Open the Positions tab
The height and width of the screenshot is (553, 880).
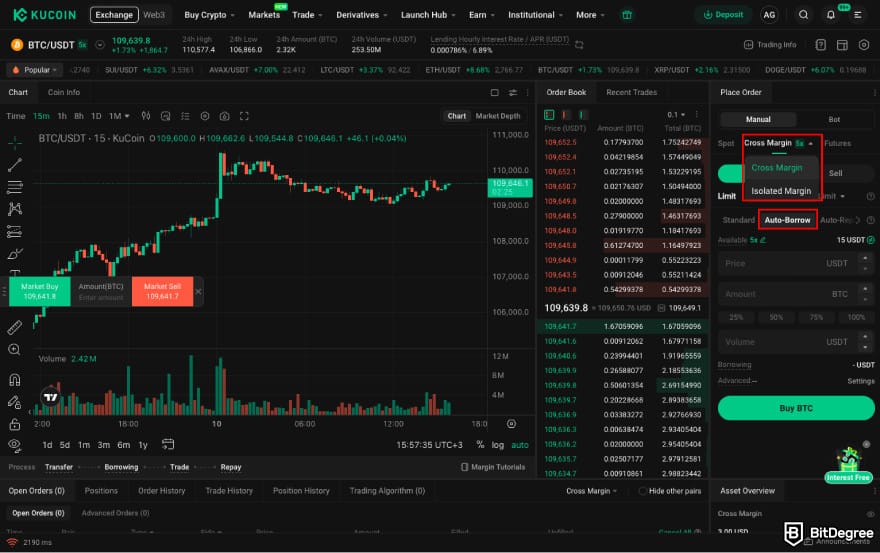pos(101,491)
